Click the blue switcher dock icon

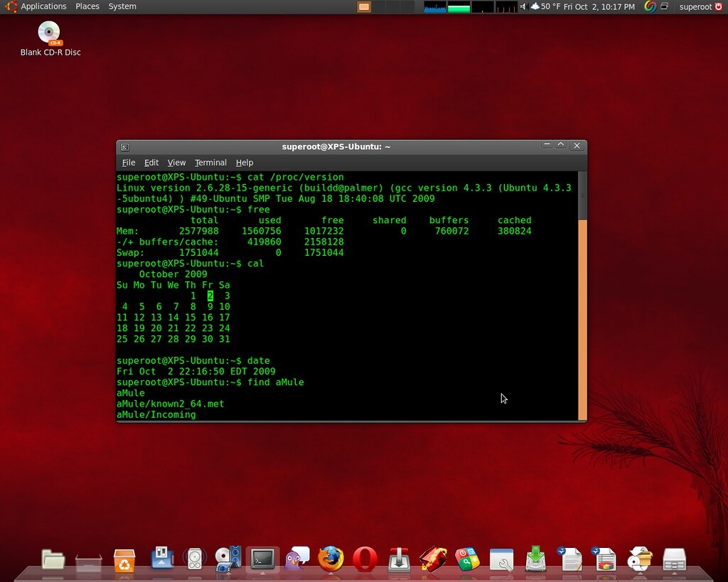pyautogui.click(x=162, y=558)
